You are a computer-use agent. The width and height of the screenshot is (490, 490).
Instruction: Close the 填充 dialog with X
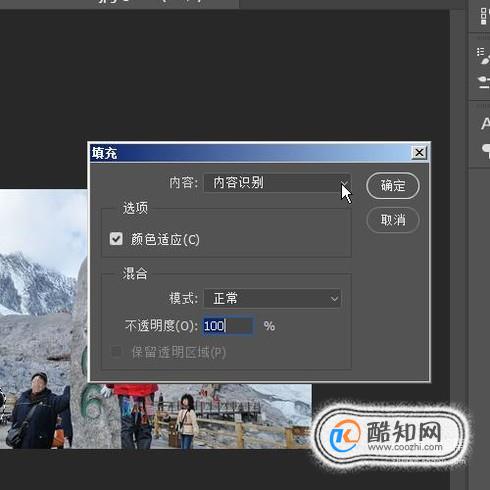coord(419,153)
